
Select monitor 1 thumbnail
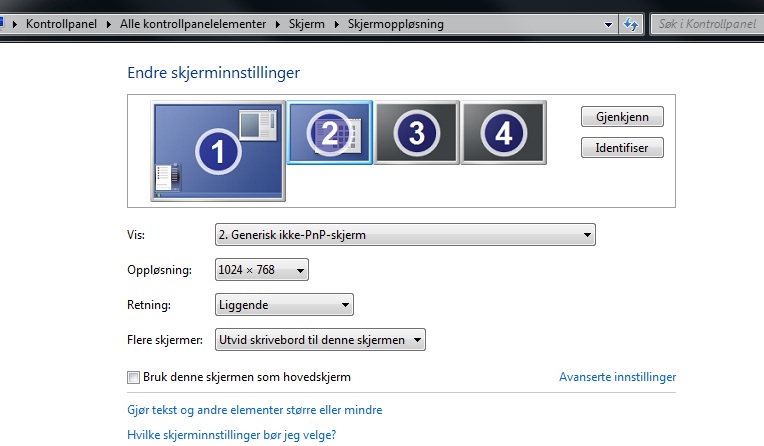click(218, 151)
